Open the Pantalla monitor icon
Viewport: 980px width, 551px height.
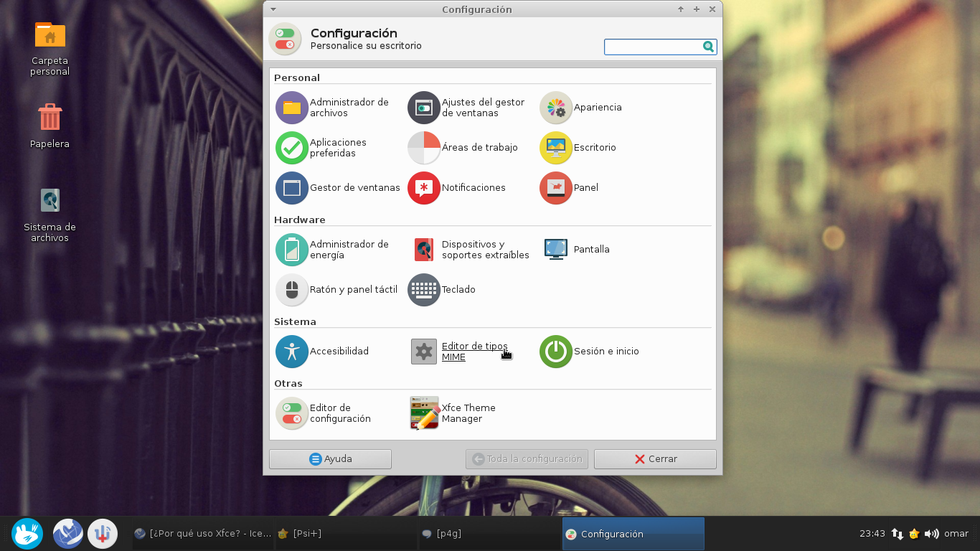pyautogui.click(x=556, y=250)
